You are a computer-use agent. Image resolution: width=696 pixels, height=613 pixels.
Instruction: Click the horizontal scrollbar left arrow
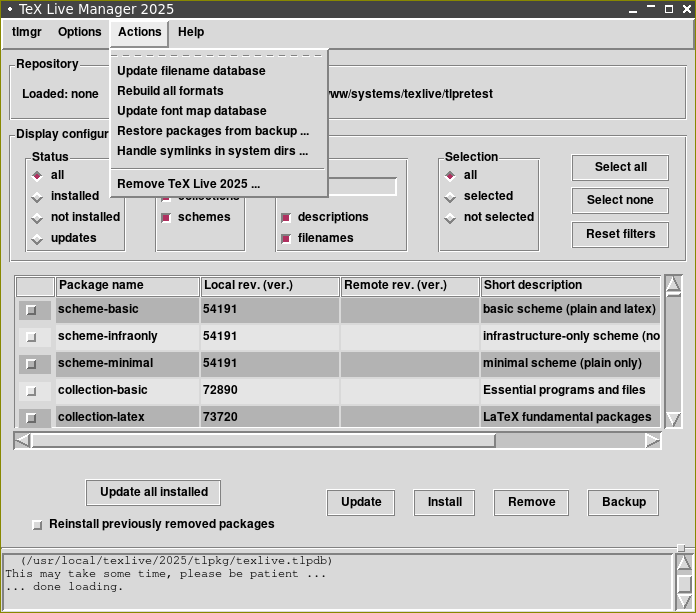tap(22, 440)
